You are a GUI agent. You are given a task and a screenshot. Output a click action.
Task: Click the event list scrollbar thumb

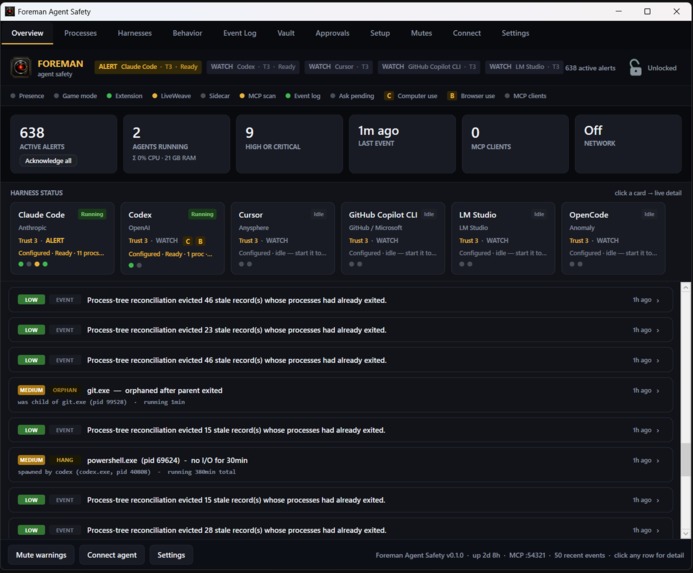point(685,459)
